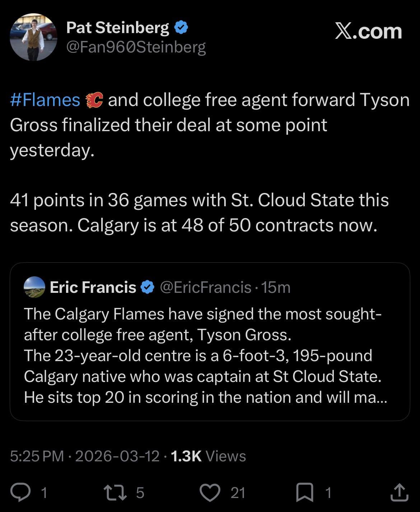
Task: Click the Pat Steinberg display name
Action: click(117, 28)
